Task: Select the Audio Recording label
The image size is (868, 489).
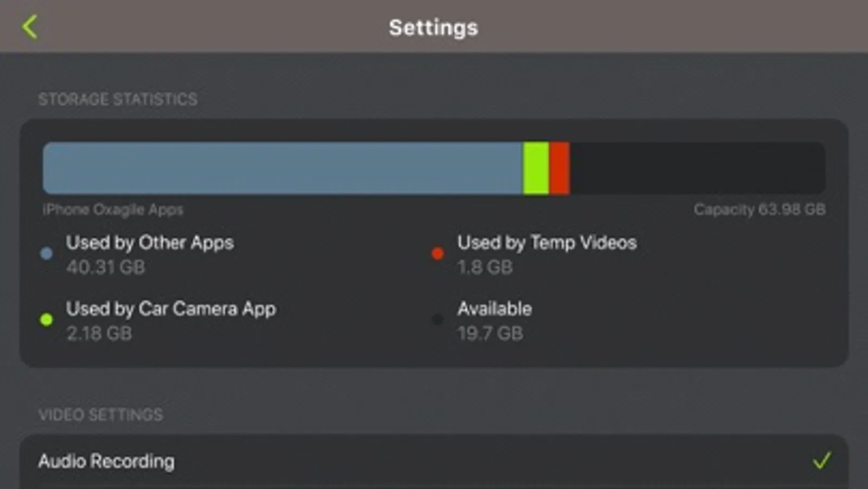Action: 106,461
